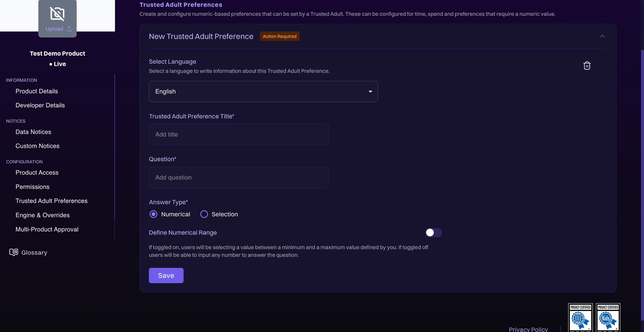Click the upload arrow icon
This screenshot has width=644, height=332.
coord(69,29)
